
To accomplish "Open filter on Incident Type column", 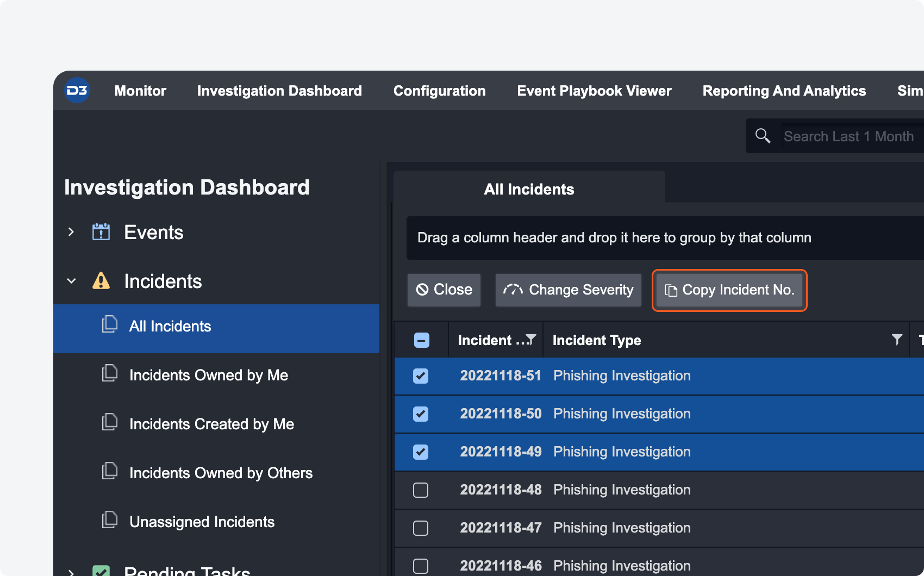I will point(897,340).
